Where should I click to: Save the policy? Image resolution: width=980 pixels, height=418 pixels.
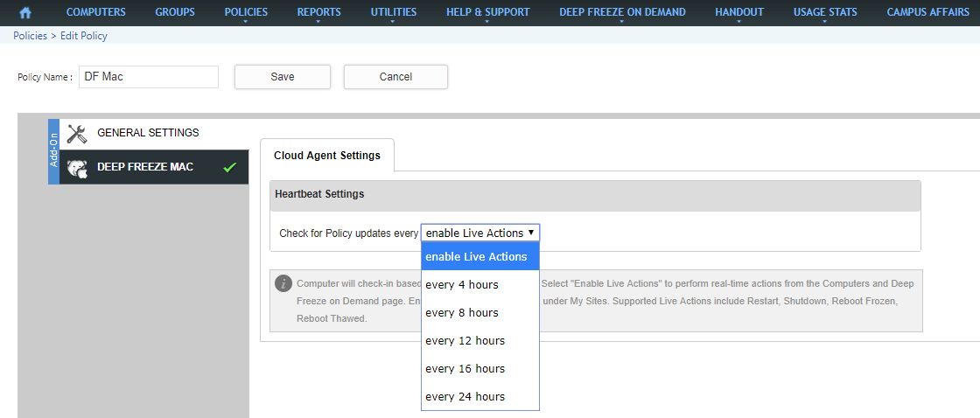point(283,77)
